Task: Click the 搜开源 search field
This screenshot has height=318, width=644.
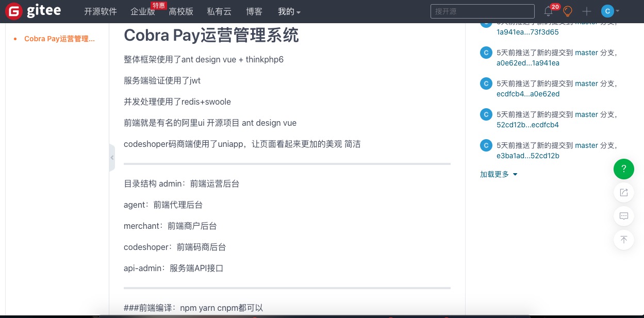Action: (x=482, y=11)
